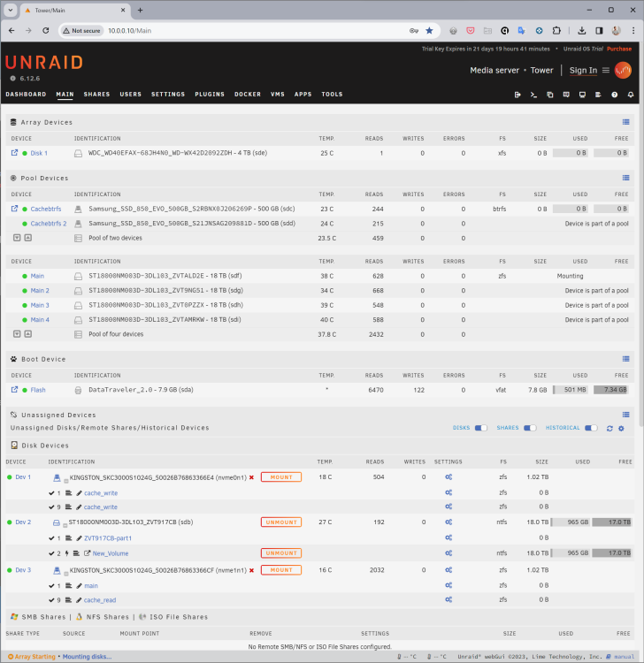Viewport: 644px width, 663px height.
Task: Click Flash used space bar 501 MB
Action: (x=570, y=390)
